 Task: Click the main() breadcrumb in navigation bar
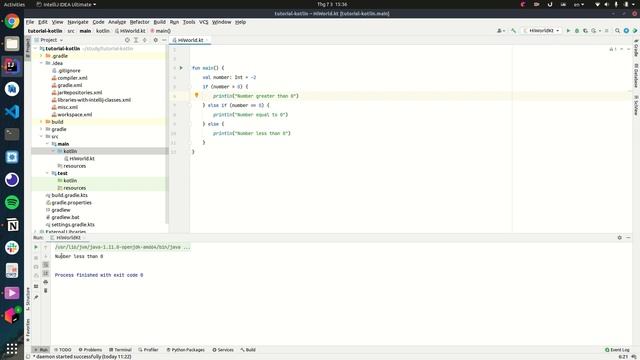pos(160,31)
